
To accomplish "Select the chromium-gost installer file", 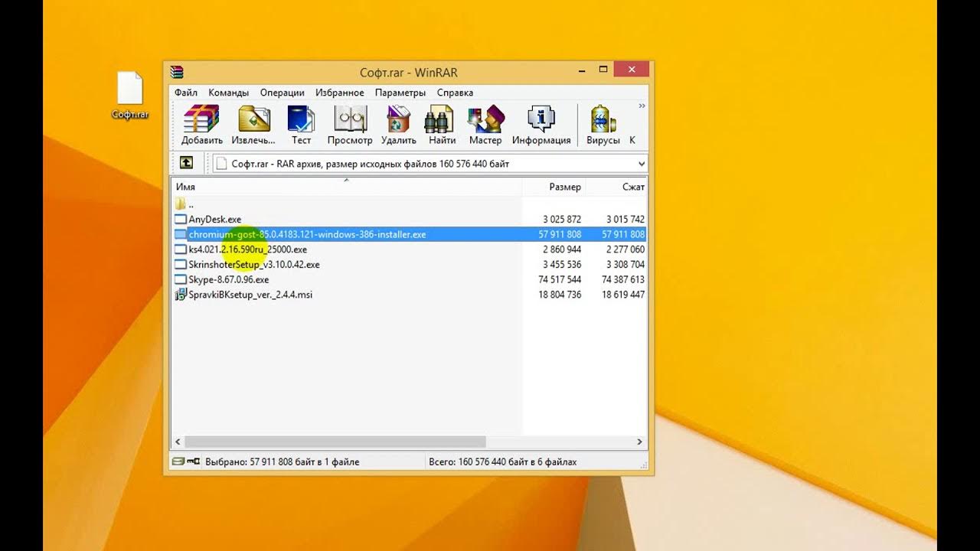I will coord(307,234).
